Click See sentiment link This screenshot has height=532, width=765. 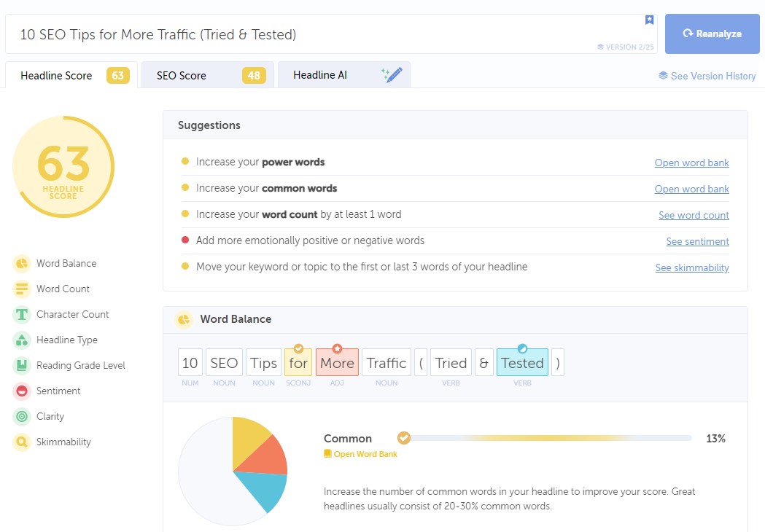coord(697,241)
